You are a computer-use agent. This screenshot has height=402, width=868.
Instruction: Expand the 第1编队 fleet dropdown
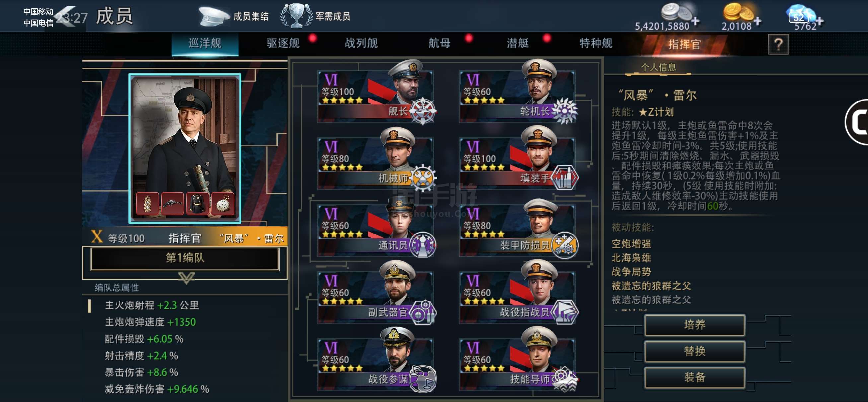point(185,258)
